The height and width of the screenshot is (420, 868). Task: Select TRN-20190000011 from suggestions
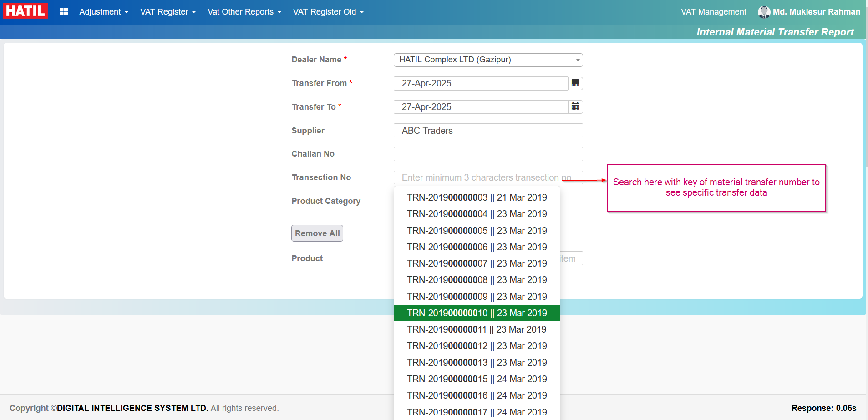click(x=477, y=329)
